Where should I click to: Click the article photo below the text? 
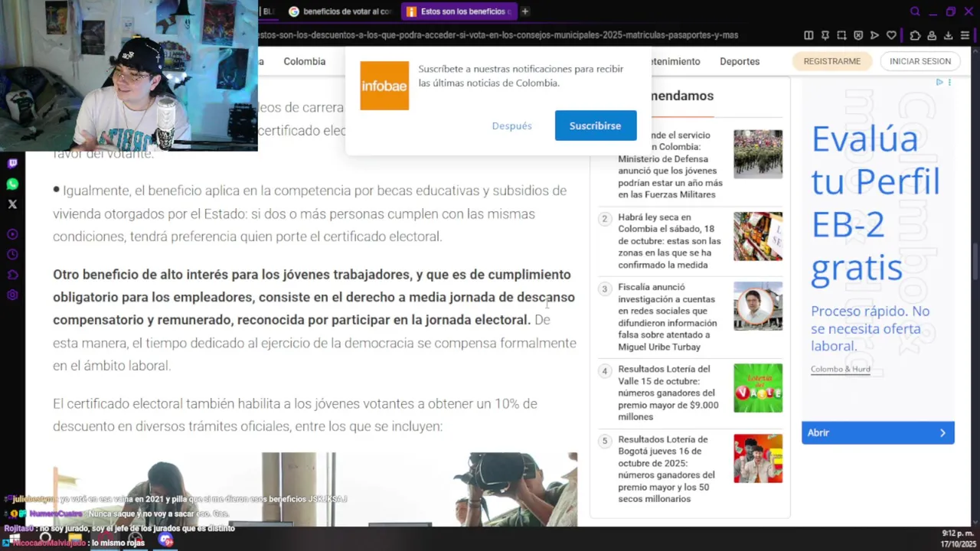point(315,488)
